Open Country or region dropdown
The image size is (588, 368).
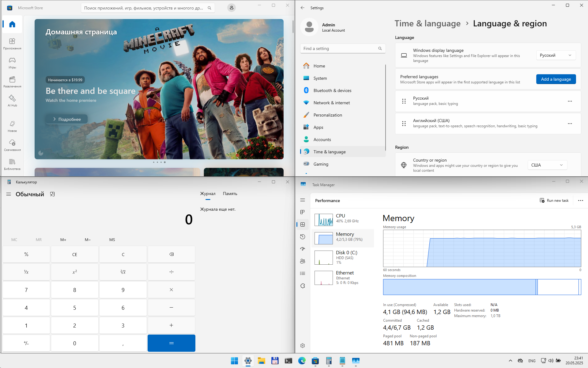tap(547, 165)
